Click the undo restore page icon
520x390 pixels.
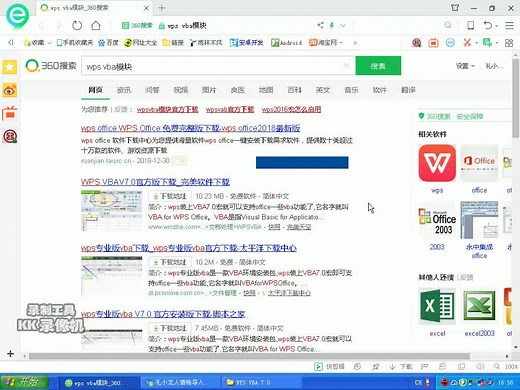488,25
